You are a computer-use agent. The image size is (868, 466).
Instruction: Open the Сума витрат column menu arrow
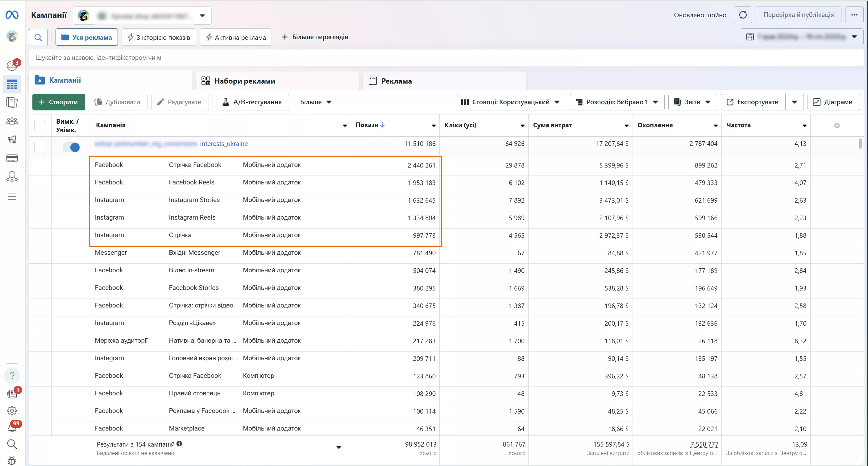(x=626, y=126)
